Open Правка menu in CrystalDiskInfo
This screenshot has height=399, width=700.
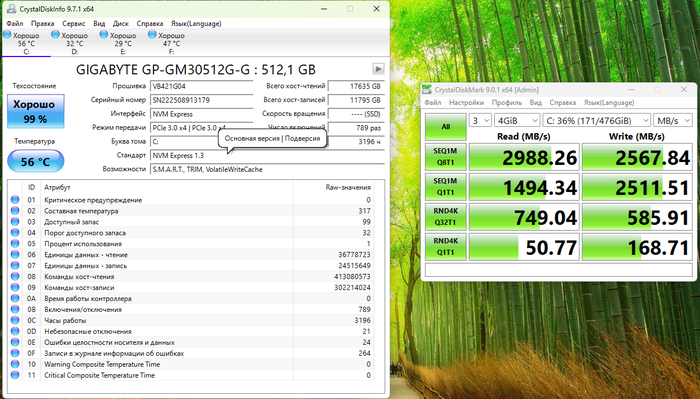tap(42, 23)
